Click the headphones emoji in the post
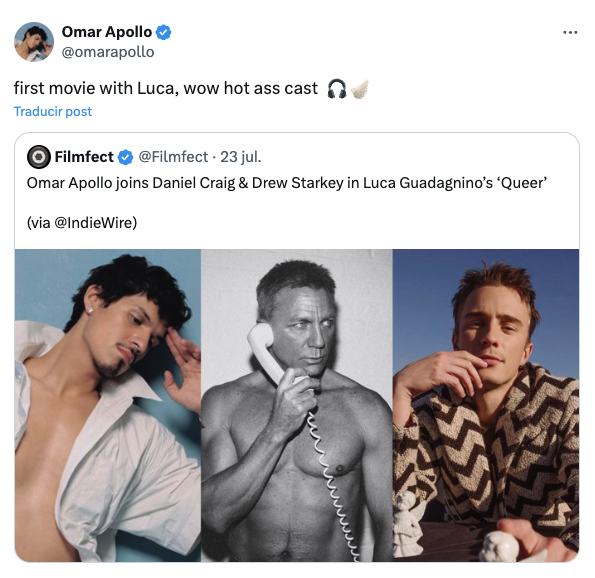595x578 pixels. [x=337, y=89]
